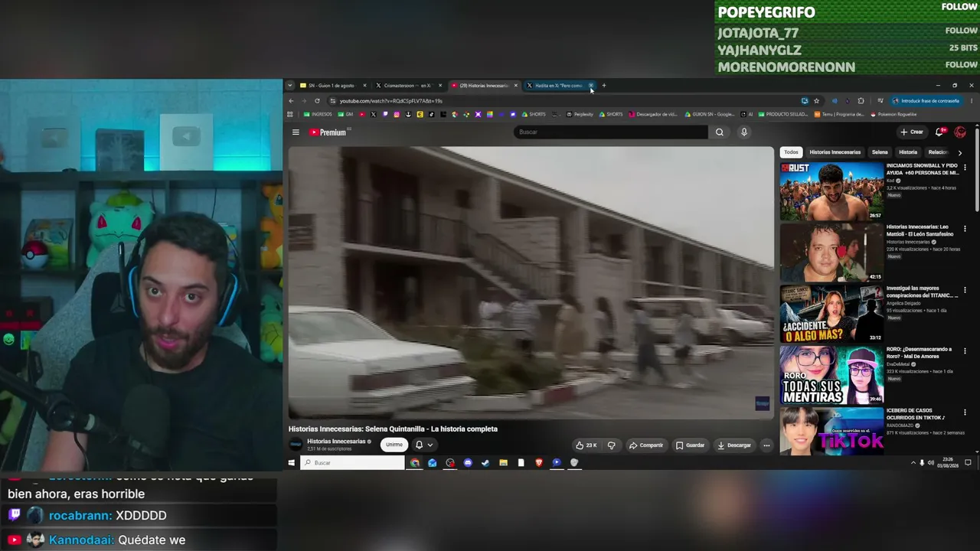Click the Descargar button
The image size is (980, 551).
point(733,445)
